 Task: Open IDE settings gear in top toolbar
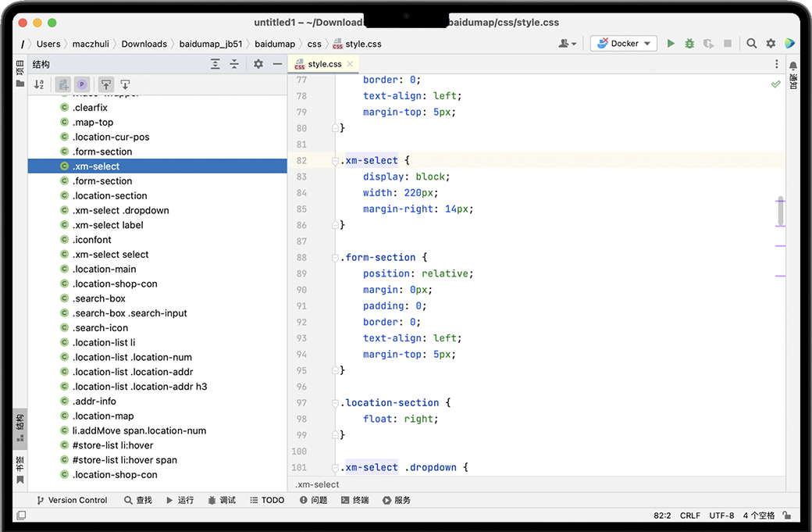pos(771,44)
